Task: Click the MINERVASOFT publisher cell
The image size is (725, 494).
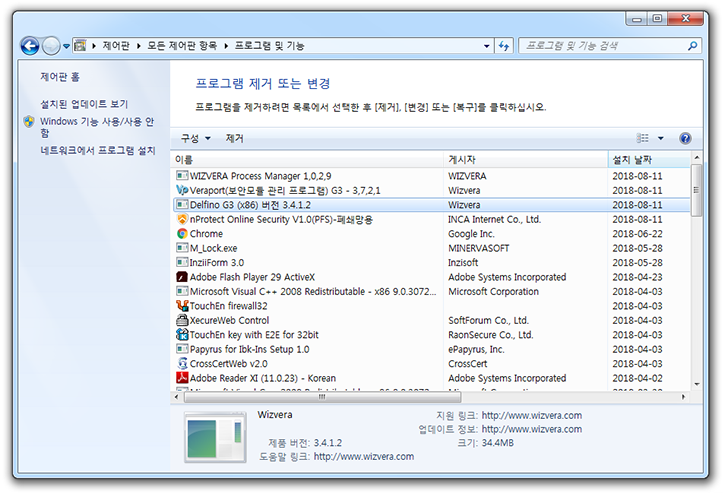Action: [x=479, y=248]
